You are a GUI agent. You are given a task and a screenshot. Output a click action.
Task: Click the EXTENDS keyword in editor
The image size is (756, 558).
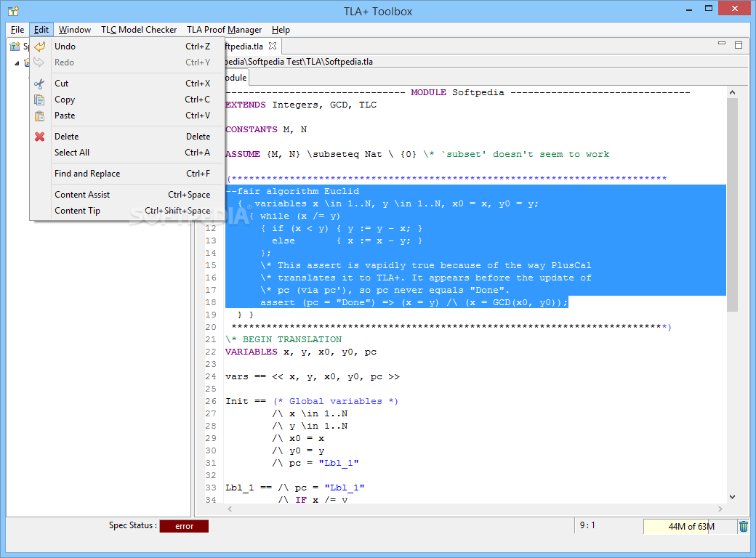coord(246,105)
